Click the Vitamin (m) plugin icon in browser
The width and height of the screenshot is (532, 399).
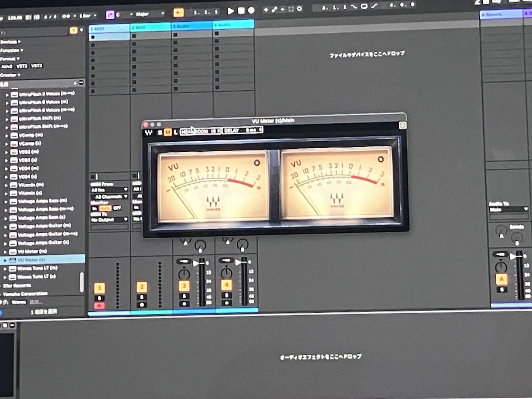(x=14, y=185)
